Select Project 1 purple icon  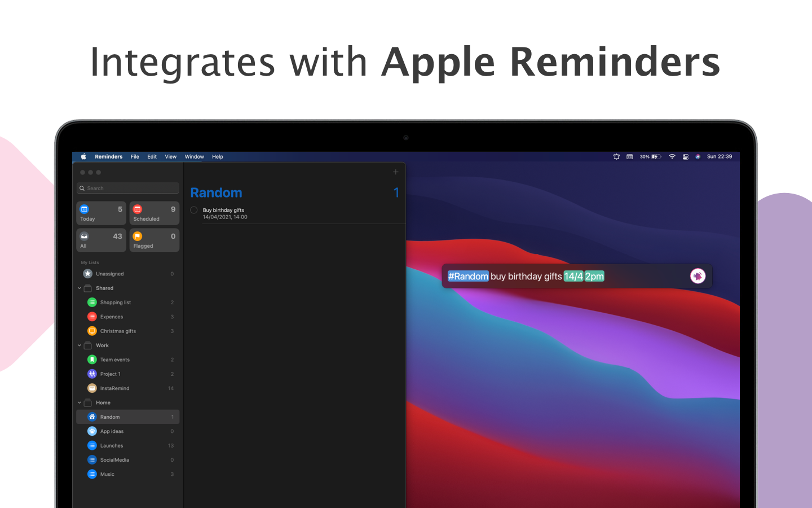(x=92, y=374)
